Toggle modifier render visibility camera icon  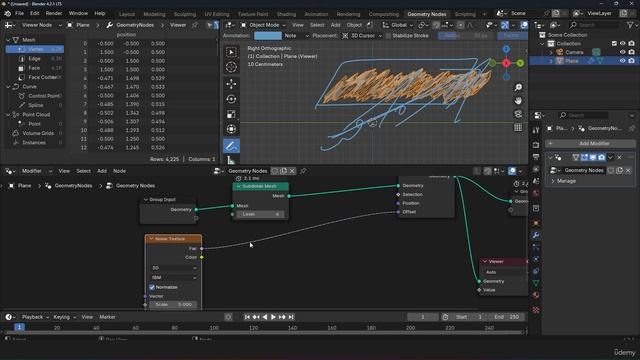tap(602, 158)
